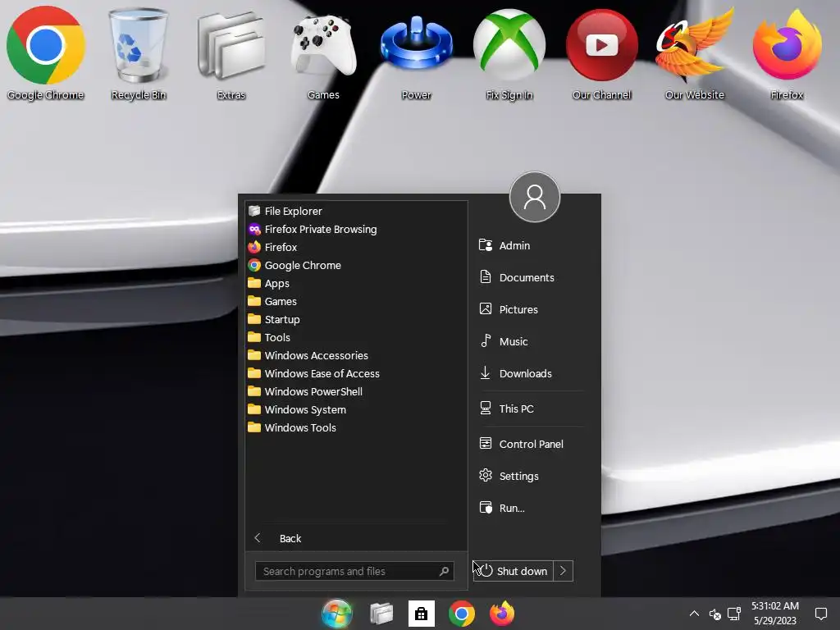The height and width of the screenshot is (630, 840).
Task: Open the Extras folder on desktop
Action: pyautogui.click(x=231, y=53)
